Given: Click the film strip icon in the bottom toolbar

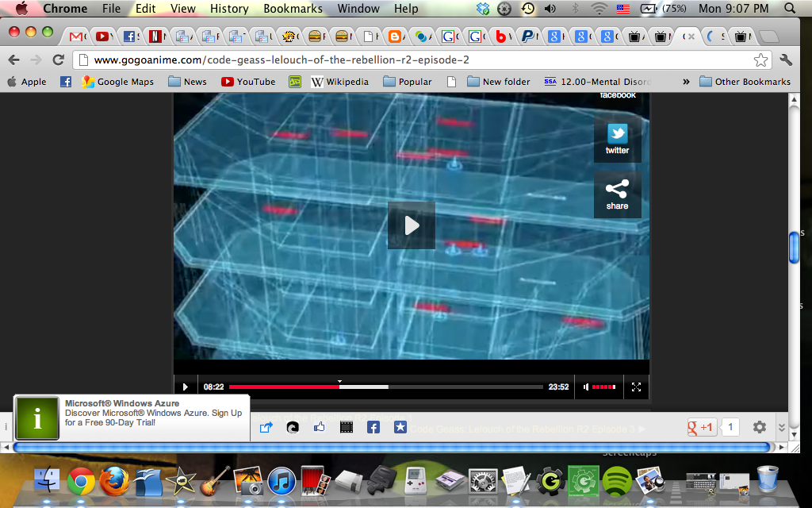Looking at the screenshot, I should point(347,427).
